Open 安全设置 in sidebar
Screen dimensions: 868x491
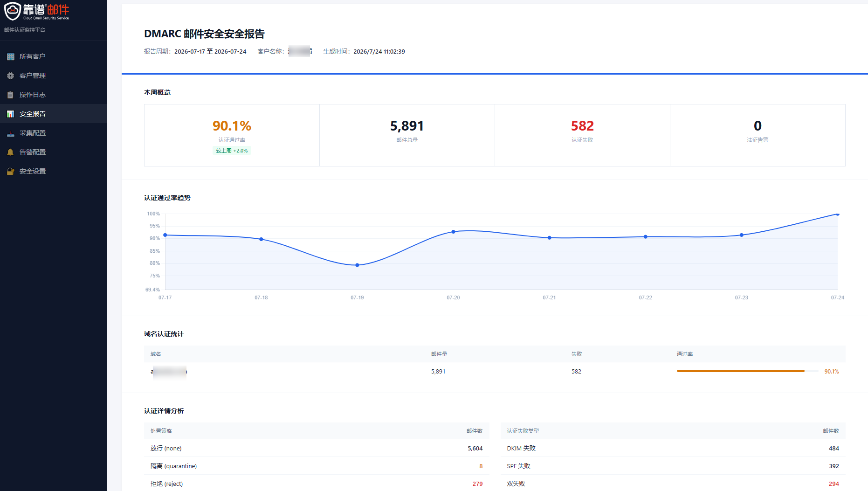(x=53, y=171)
